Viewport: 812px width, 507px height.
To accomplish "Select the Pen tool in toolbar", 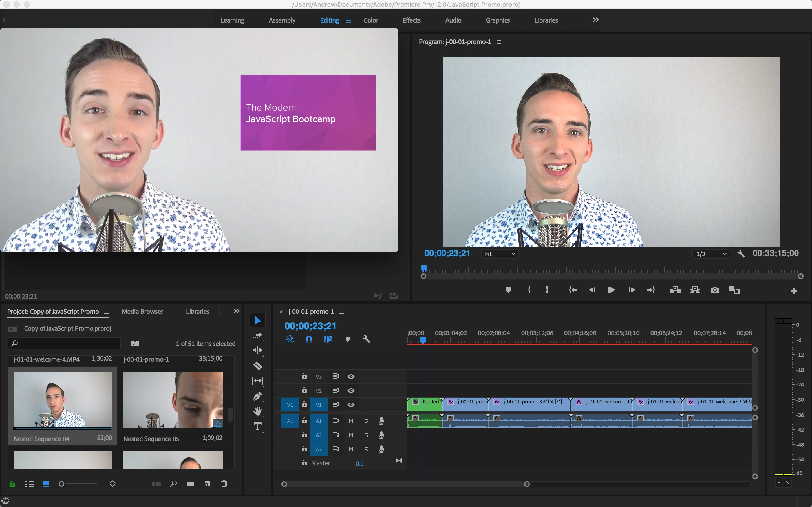I will tap(257, 396).
